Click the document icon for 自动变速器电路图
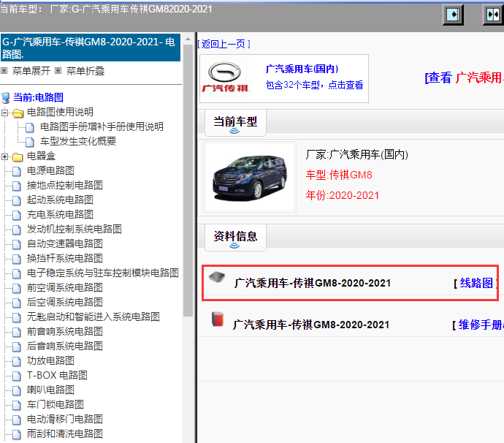 16,244
